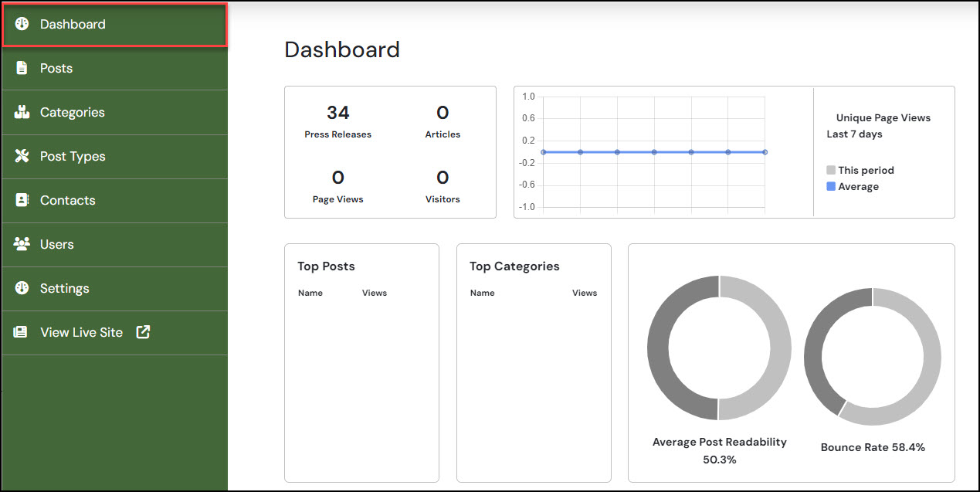The width and height of the screenshot is (980, 492).
Task: Click the external link arrow icon
Action: coord(143,332)
